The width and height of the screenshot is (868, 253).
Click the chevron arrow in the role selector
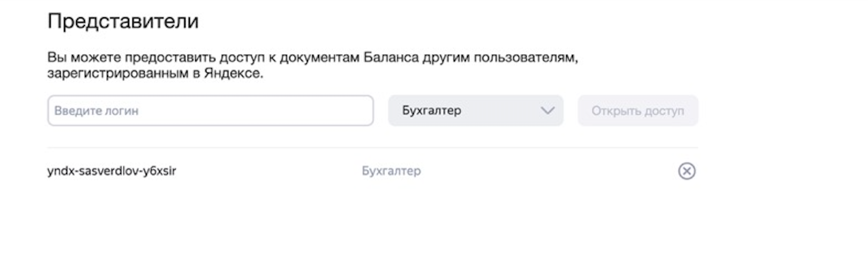point(547,110)
